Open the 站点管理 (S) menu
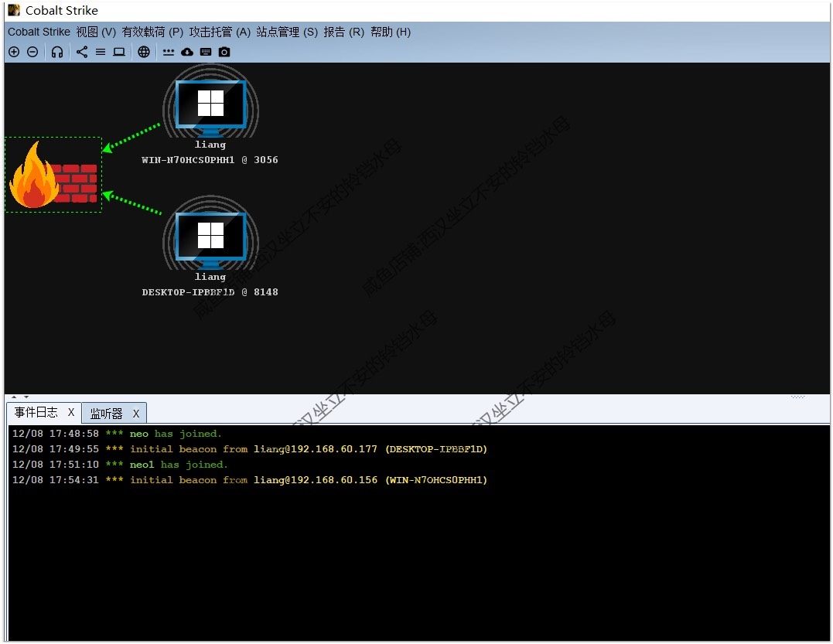Image resolution: width=833 pixels, height=644 pixels. click(x=287, y=32)
